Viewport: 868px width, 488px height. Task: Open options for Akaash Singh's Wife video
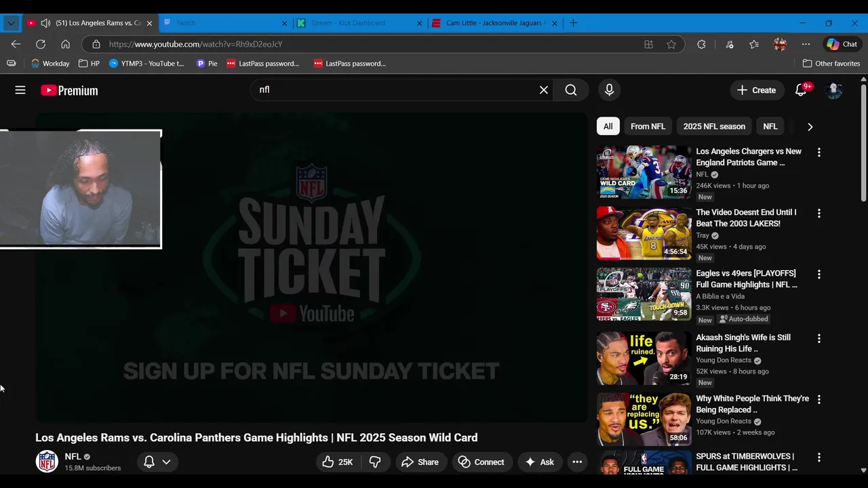point(818,338)
